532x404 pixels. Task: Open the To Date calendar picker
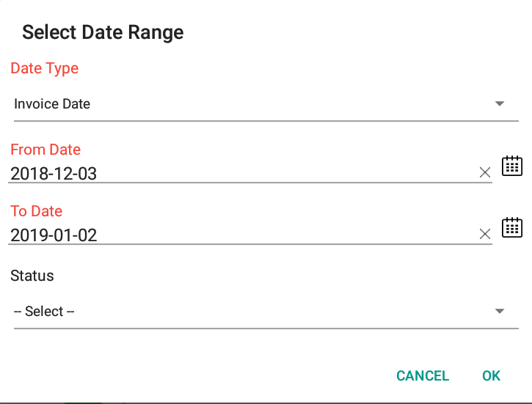512,227
